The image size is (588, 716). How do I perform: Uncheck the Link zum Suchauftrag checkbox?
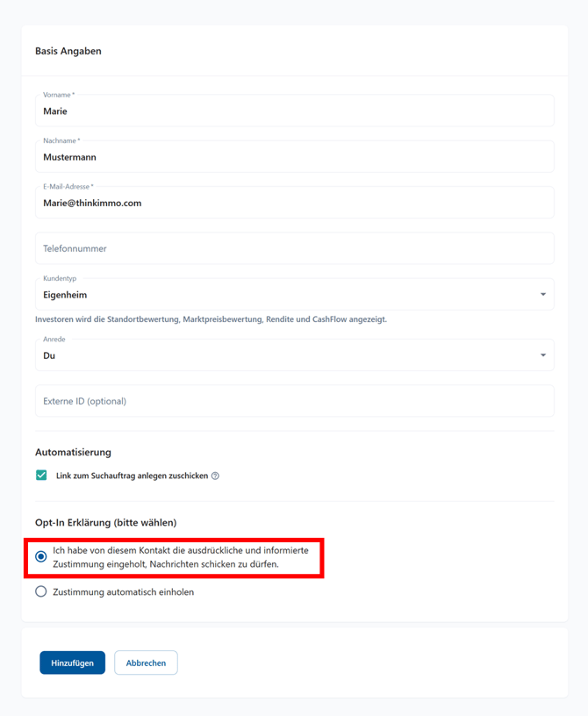(x=41, y=475)
